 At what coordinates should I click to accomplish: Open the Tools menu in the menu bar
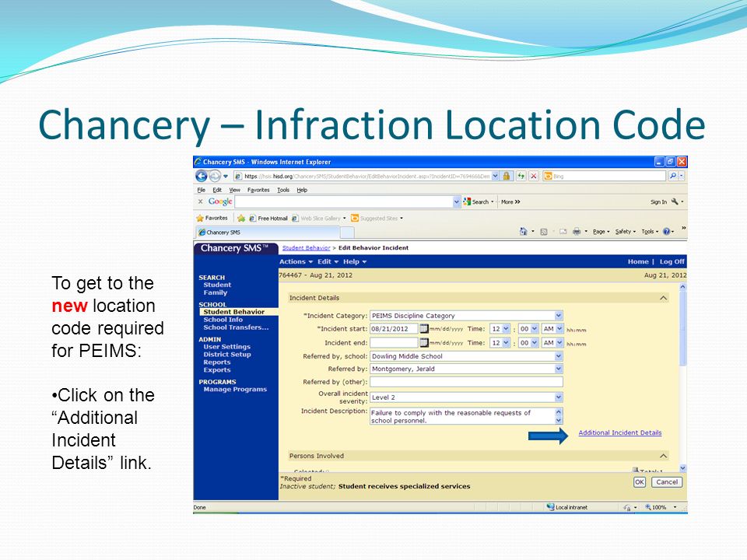[x=283, y=190]
